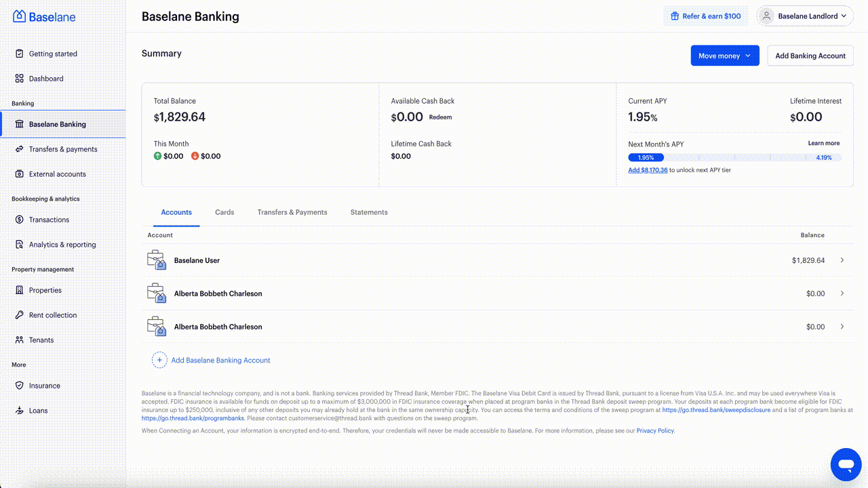Click the Baselane logo icon

click(x=19, y=16)
